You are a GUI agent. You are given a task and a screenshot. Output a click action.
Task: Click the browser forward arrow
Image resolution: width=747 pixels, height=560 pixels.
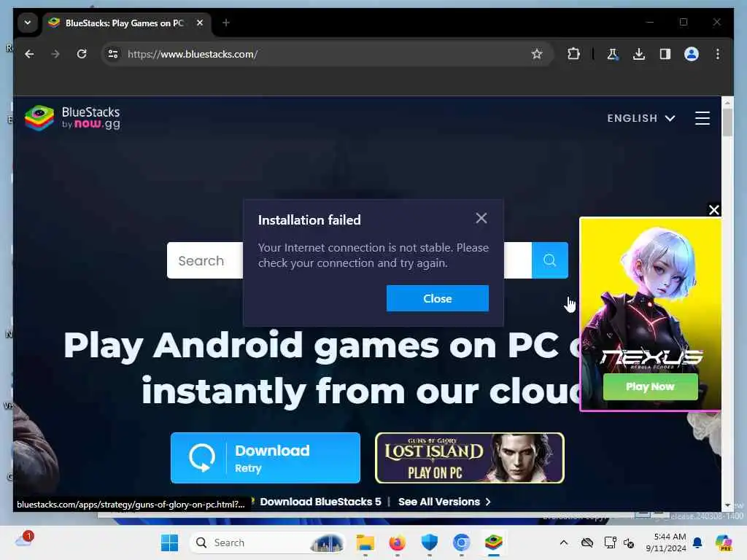pyautogui.click(x=55, y=54)
